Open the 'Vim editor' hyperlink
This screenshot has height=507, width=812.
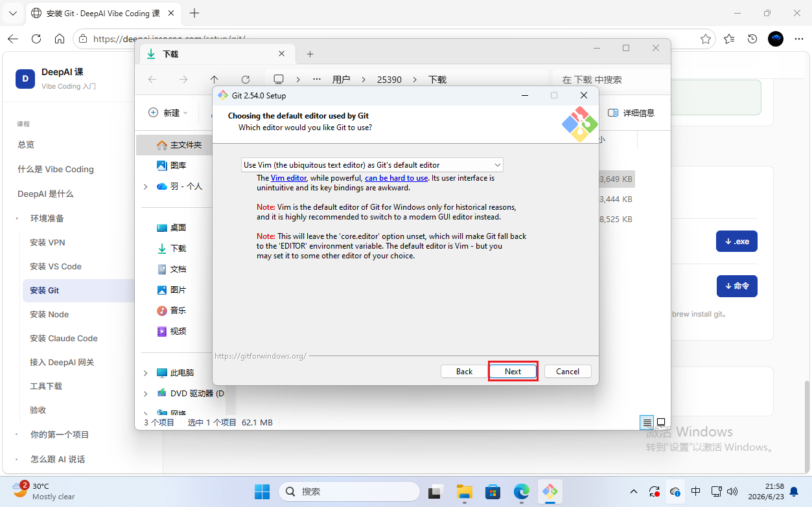(x=288, y=178)
